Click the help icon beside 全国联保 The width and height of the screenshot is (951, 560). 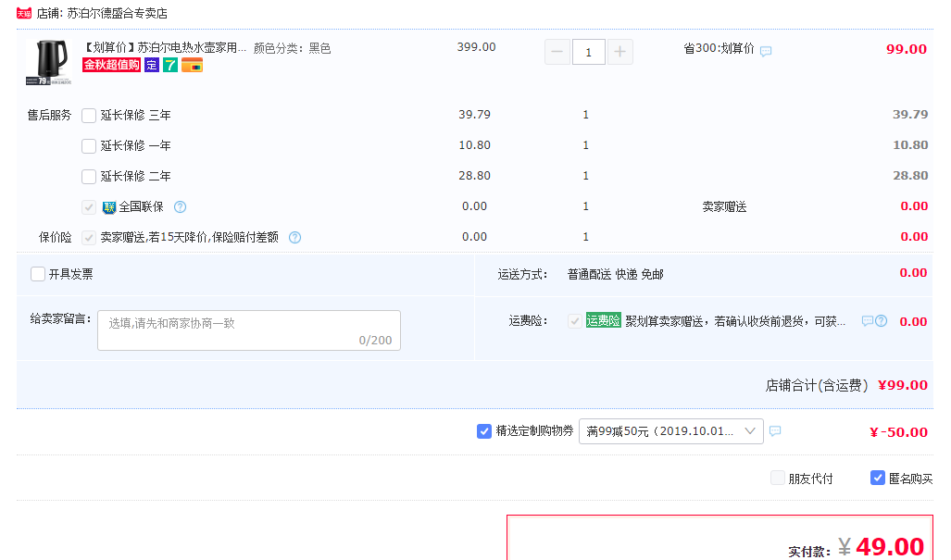tap(181, 207)
